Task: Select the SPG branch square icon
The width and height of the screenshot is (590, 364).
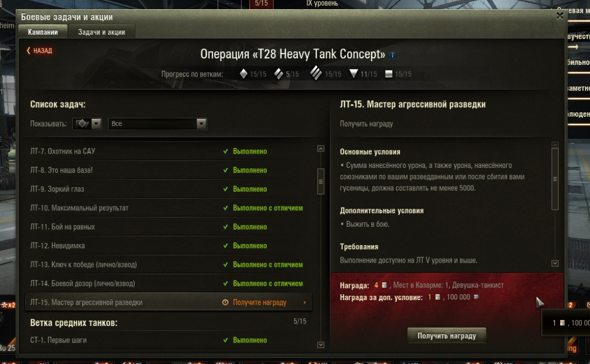Action: click(x=389, y=74)
